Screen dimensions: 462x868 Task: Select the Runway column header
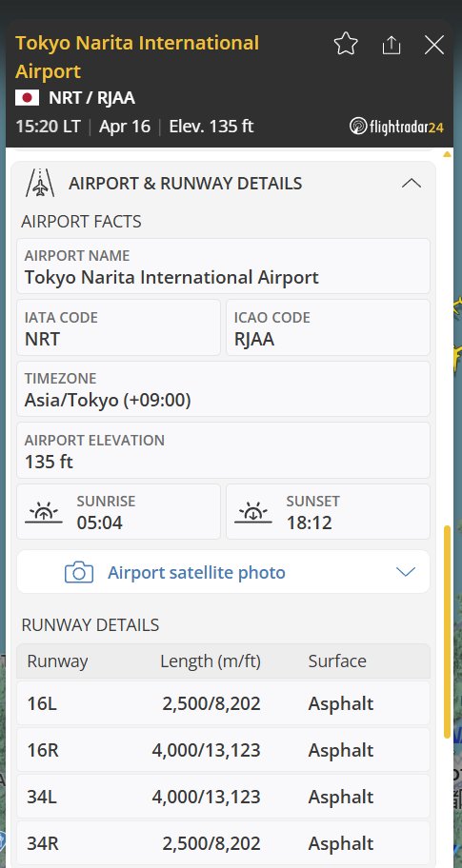point(57,661)
